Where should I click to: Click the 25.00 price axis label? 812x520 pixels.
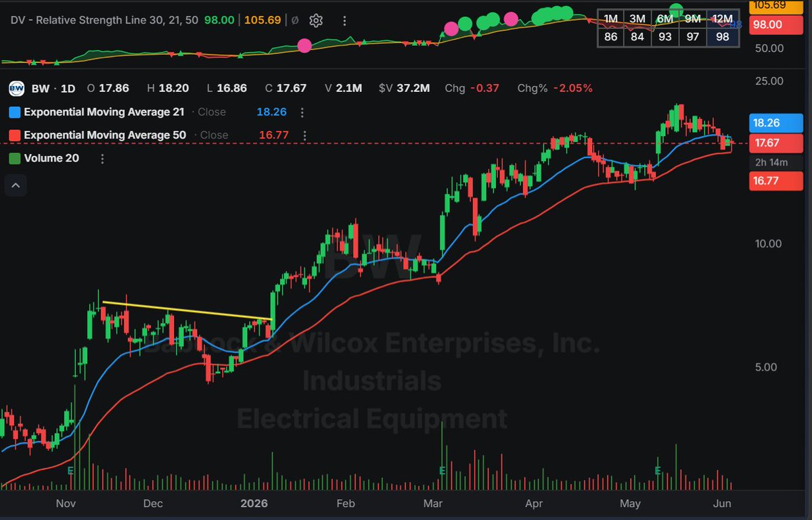[x=769, y=81]
